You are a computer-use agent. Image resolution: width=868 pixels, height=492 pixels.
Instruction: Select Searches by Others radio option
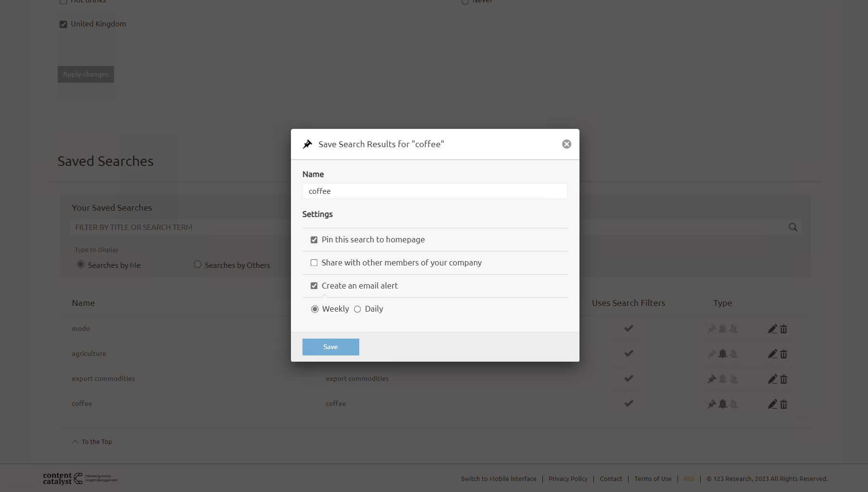point(198,265)
